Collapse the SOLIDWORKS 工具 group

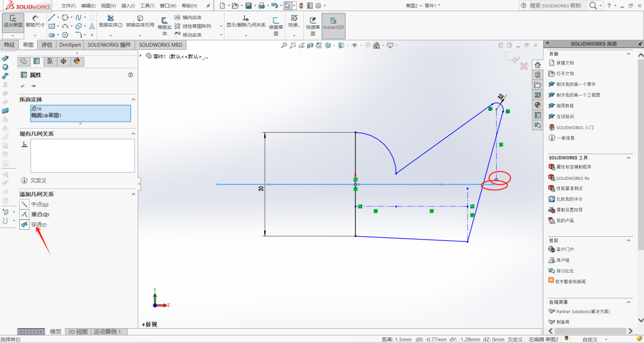(x=629, y=158)
